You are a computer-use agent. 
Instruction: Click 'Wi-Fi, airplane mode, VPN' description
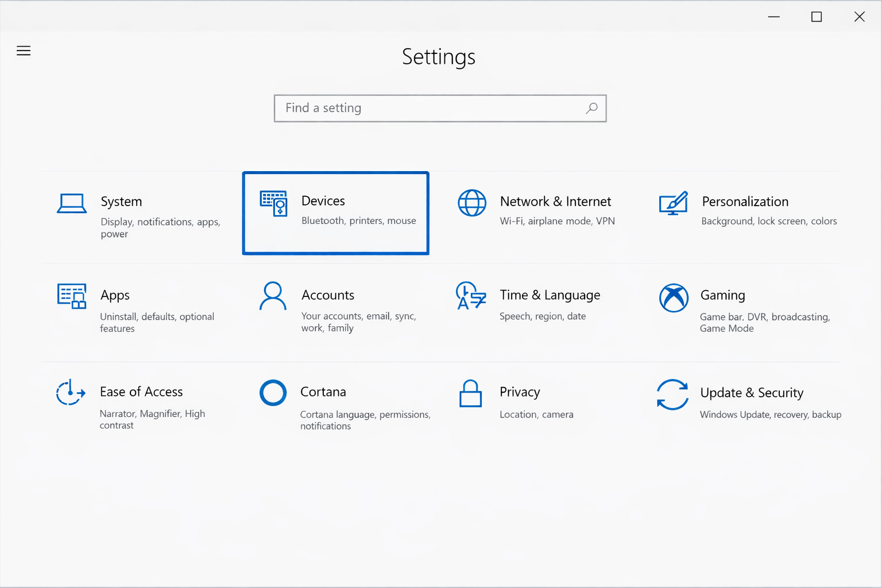(x=557, y=221)
